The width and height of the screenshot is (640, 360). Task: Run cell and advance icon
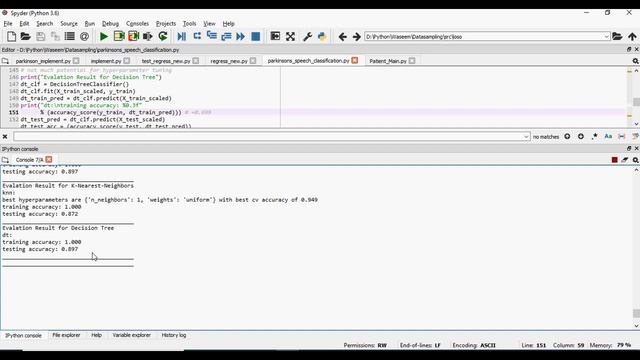pos(133,36)
